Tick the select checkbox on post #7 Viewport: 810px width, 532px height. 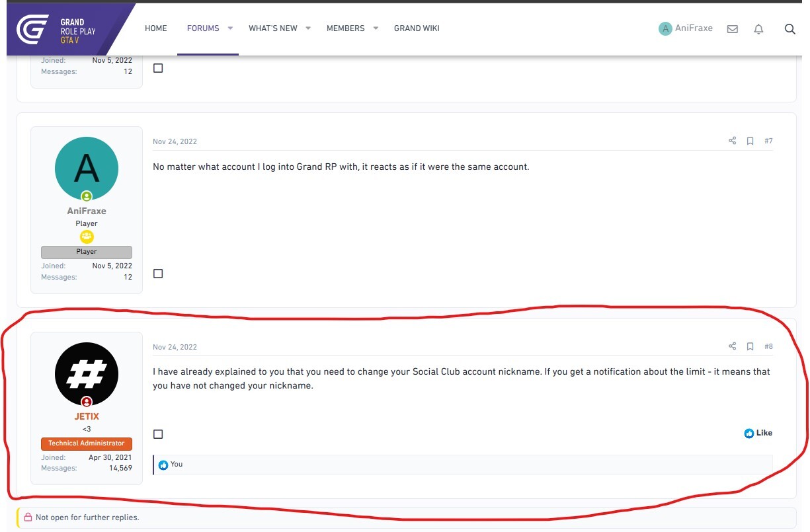[x=158, y=274]
